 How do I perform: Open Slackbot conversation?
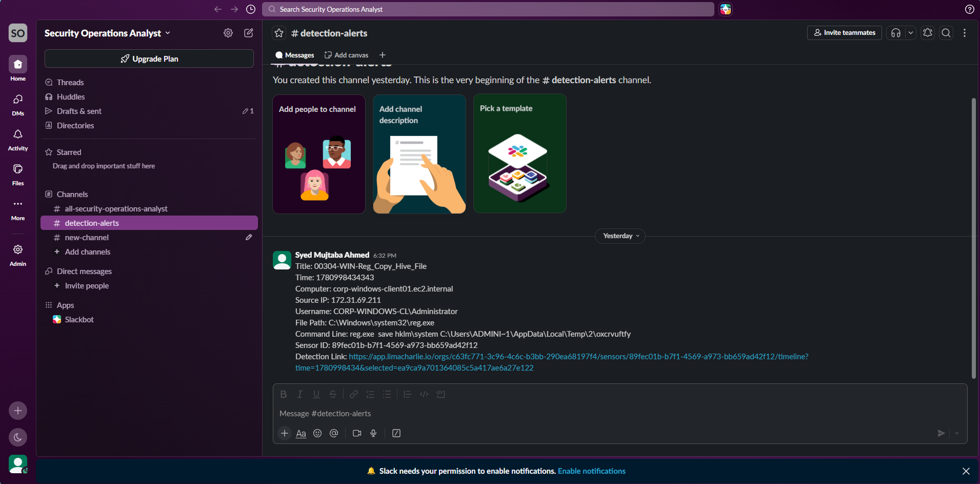[149, 320]
